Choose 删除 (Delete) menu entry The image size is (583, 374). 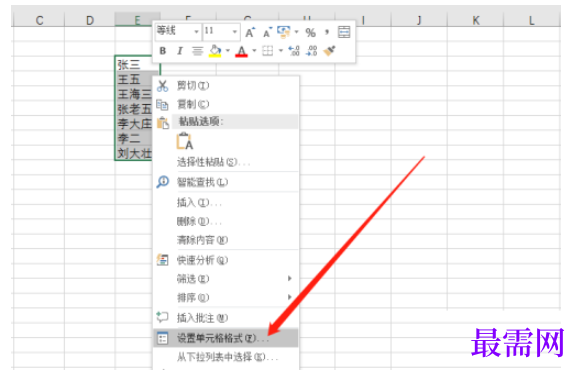tap(226, 222)
